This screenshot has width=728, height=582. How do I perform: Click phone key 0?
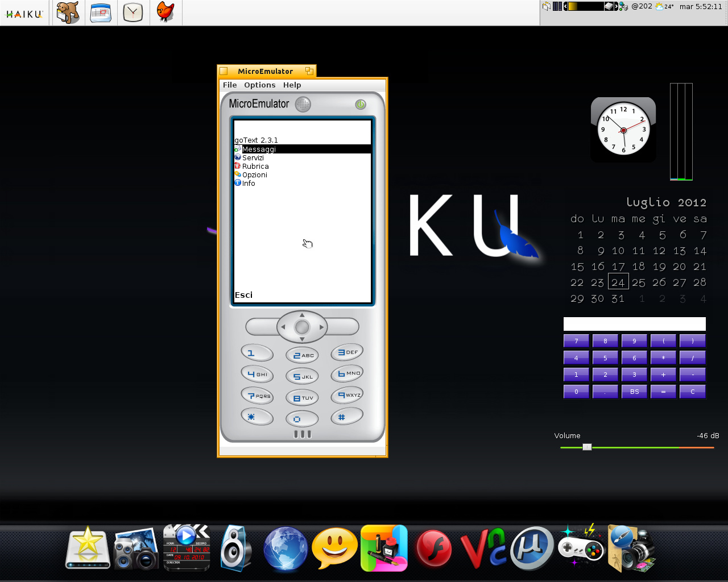coord(302,419)
